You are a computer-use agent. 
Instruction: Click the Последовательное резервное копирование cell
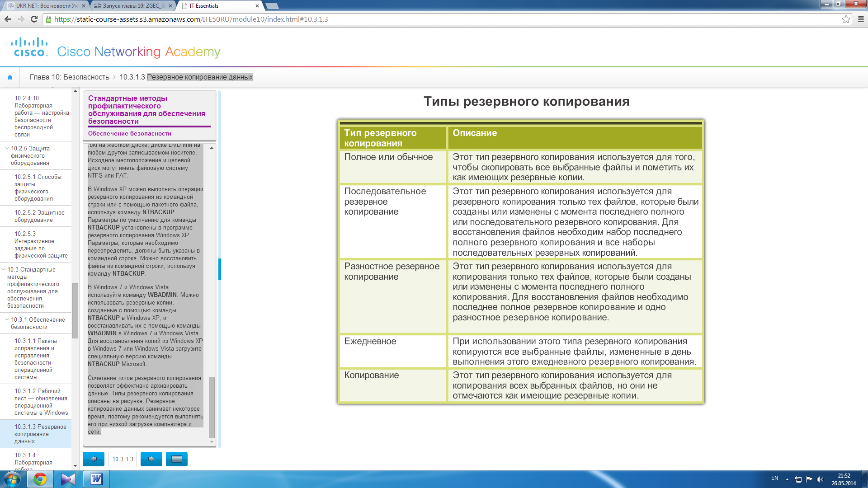[x=392, y=221]
